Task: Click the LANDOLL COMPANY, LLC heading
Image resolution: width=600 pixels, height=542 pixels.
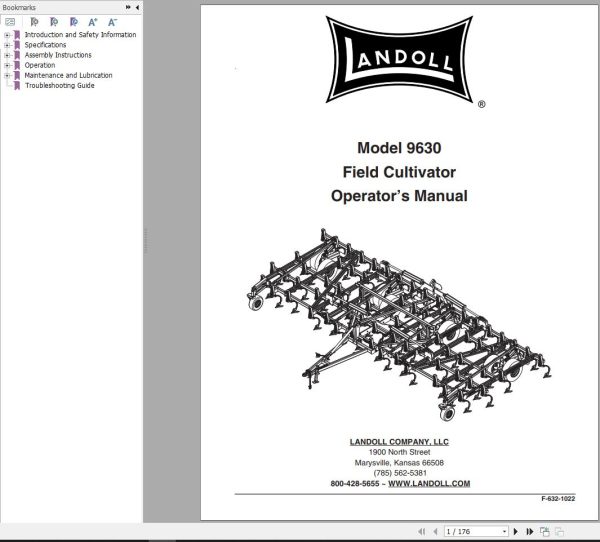Action: (399, 442)
